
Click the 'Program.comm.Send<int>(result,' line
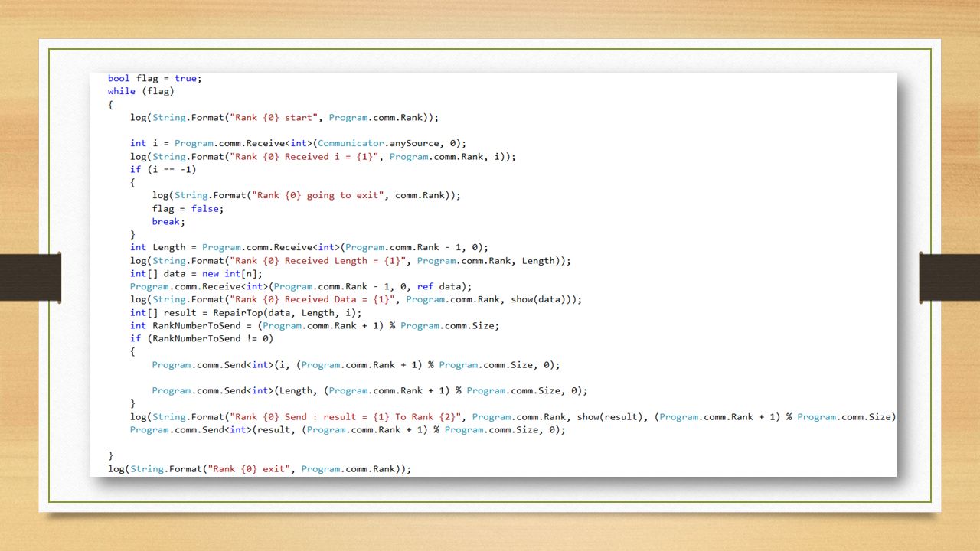coord(348,429)
